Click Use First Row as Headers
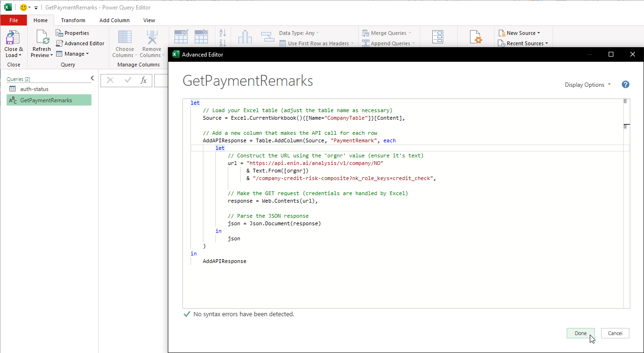644x353 pixels. pos(317,43)
